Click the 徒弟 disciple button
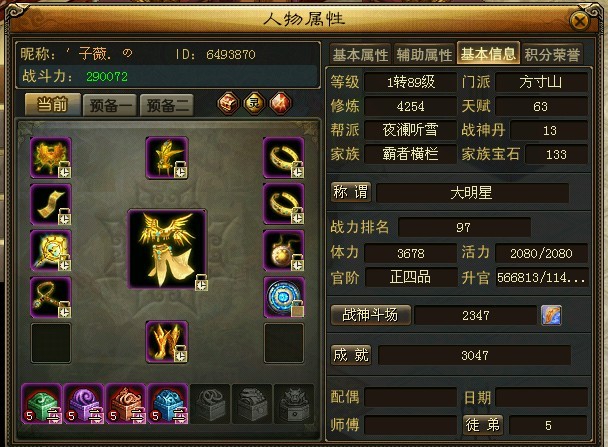Image resolution: width=608 pixels, height=447 pixels. [x=483, y=425]
